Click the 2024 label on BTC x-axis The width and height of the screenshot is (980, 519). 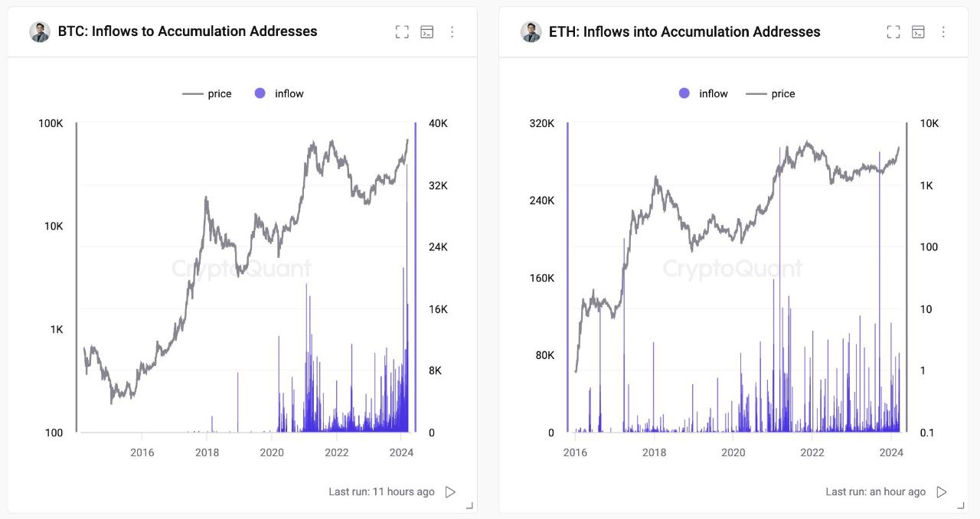[401, 452]
